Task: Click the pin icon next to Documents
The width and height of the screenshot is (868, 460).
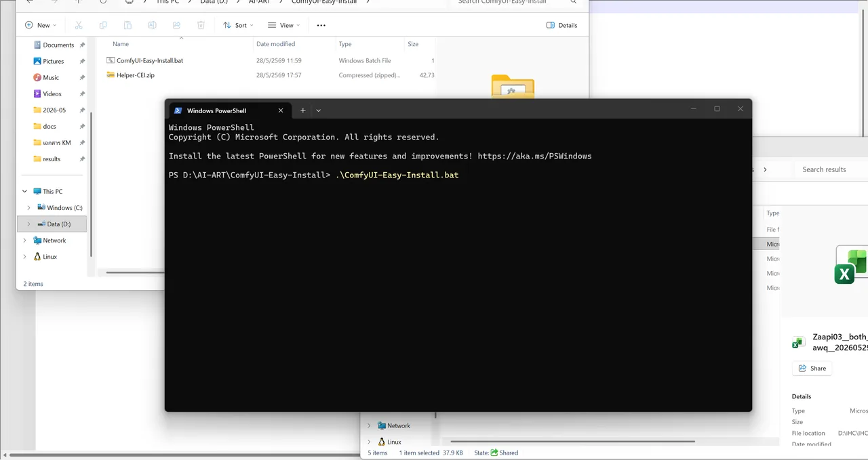Action: (x=82, y=45)
